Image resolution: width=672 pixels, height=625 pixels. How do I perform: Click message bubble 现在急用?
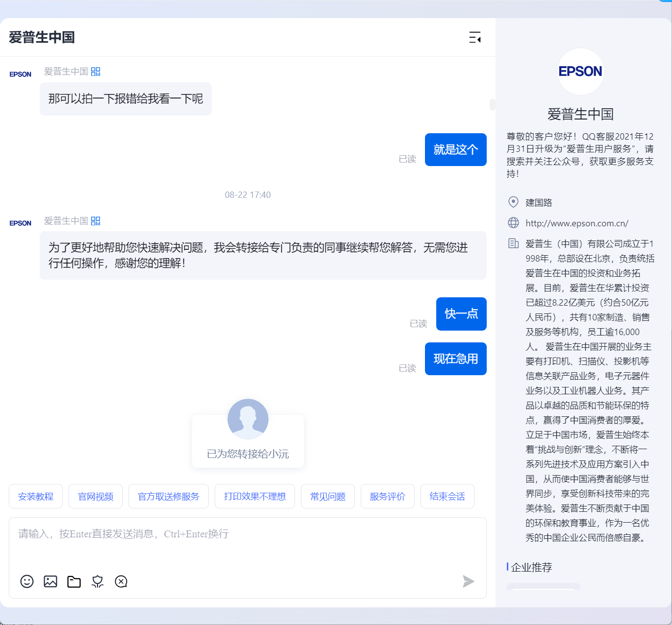coord(456,359)
